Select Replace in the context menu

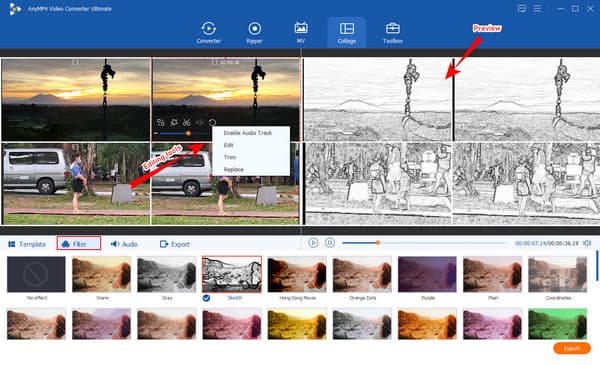(233, 169)
